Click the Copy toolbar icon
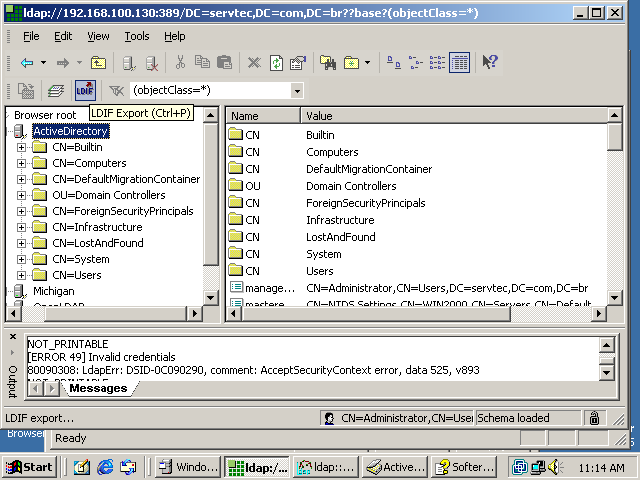This screenshot has height=480, width=640. pyautogui.click(x=202, y=62)
